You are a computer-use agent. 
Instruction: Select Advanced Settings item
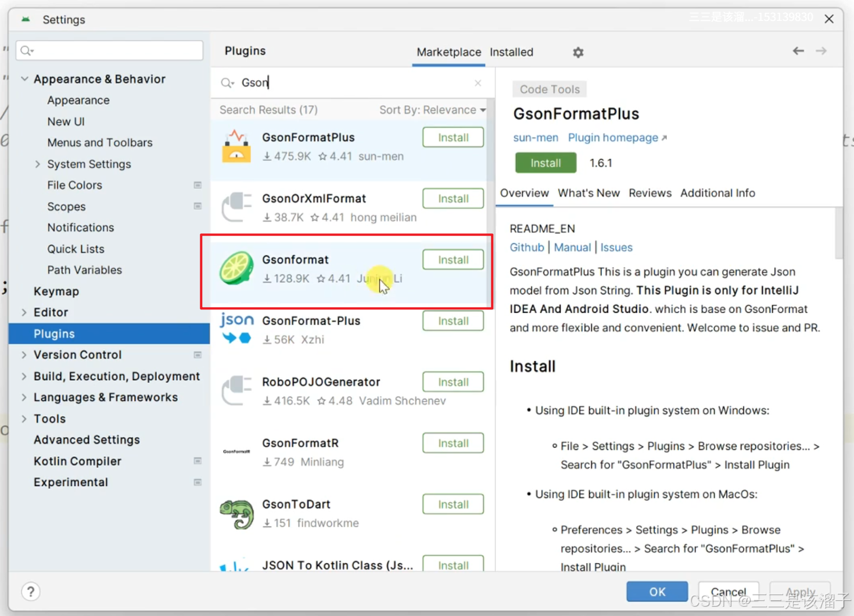[x=87, y=440]
